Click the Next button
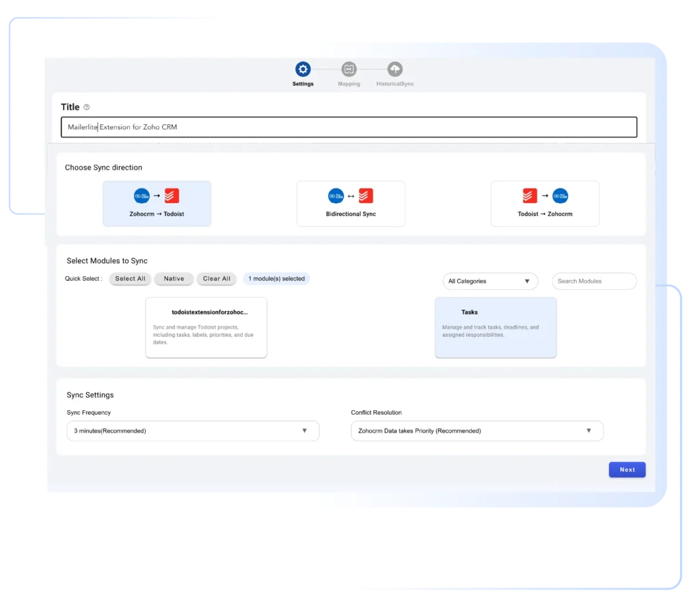 click(x=626, y=469)
